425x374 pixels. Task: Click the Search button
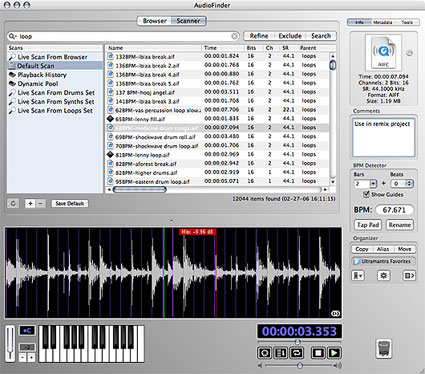pyautogui.click(x=321, y=36)
